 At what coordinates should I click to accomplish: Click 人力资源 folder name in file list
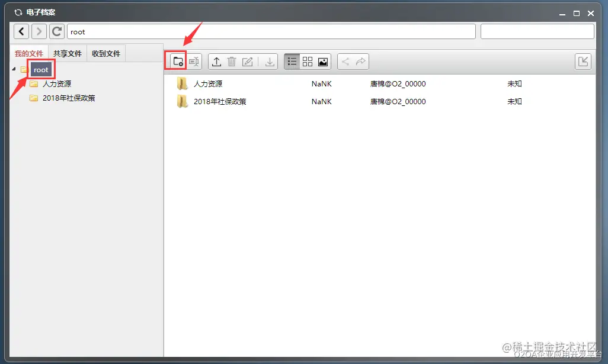[208, 83]
